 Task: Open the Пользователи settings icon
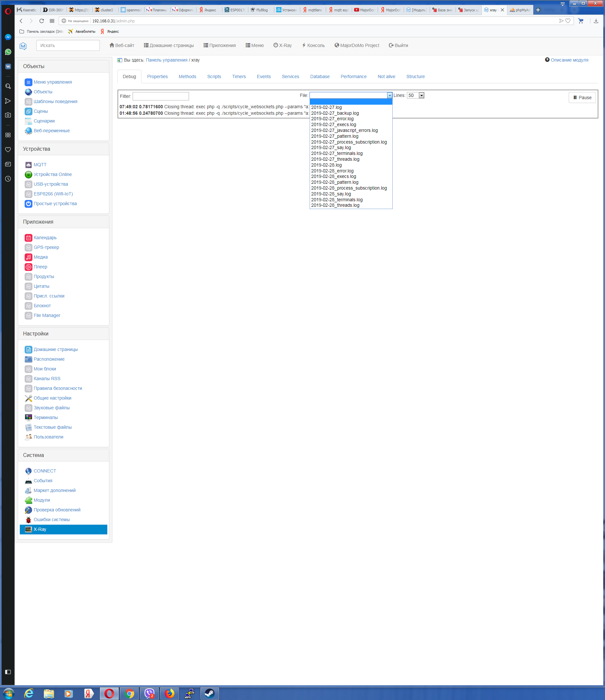[x=29, y=437]
